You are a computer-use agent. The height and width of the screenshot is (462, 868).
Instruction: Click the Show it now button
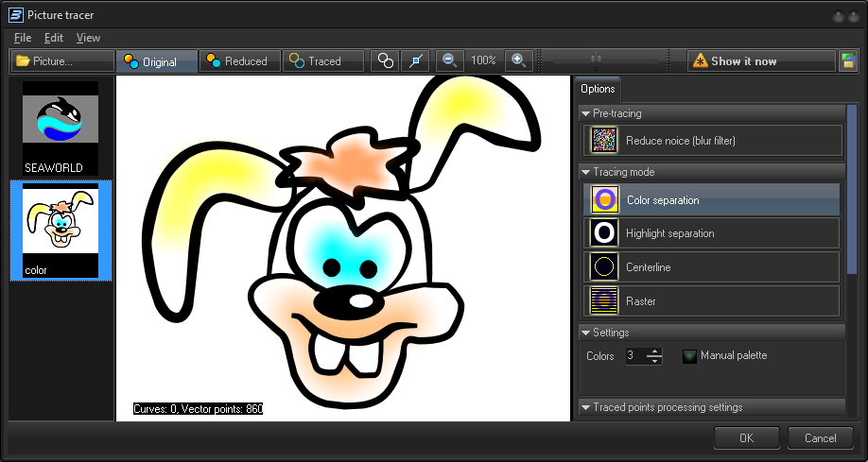pyautogui.click(x=761, y=61)
